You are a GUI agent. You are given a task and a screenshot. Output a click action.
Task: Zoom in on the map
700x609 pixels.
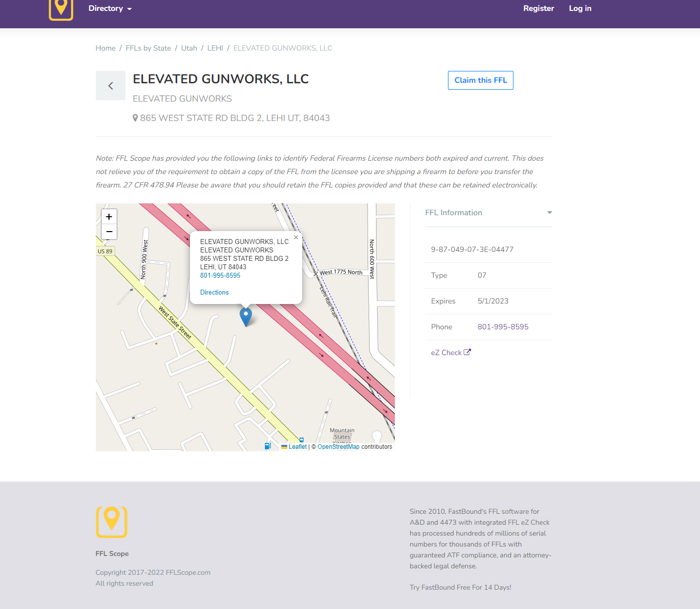pos(109,217)
